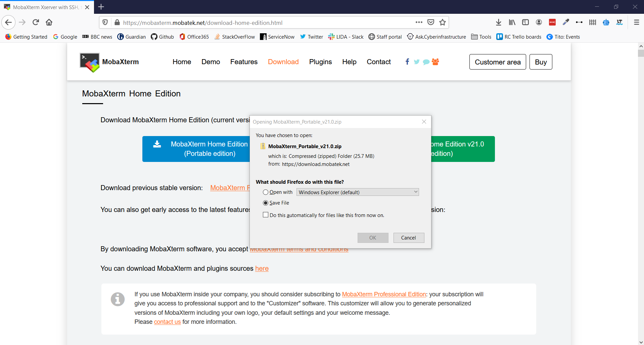Click the red extension icon in toolbar
644x345 pixels.
[x=552, y=22]
